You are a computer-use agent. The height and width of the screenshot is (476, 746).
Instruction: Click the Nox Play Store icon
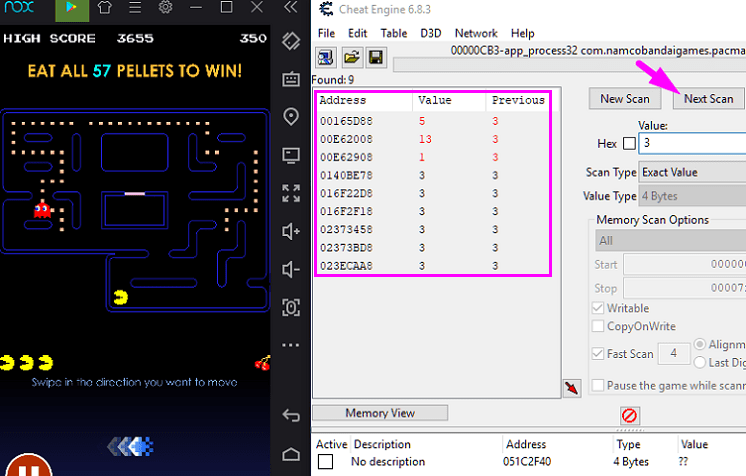[72, 10]
